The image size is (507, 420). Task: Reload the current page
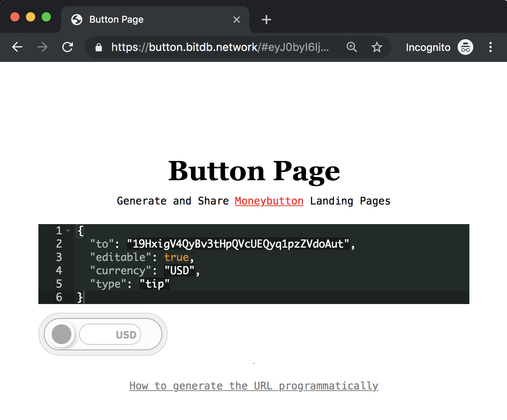coord(67,47)
